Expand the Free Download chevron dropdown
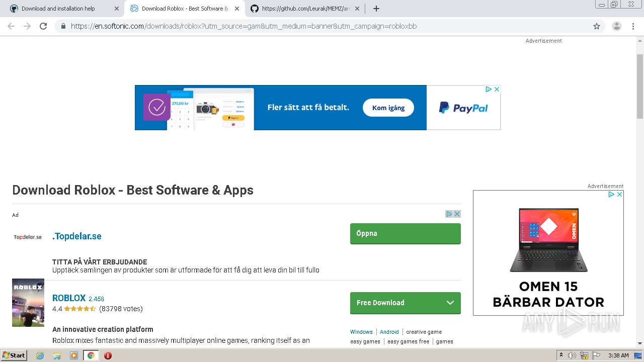The height and width of the screenshot is (362, 644). 450,303
